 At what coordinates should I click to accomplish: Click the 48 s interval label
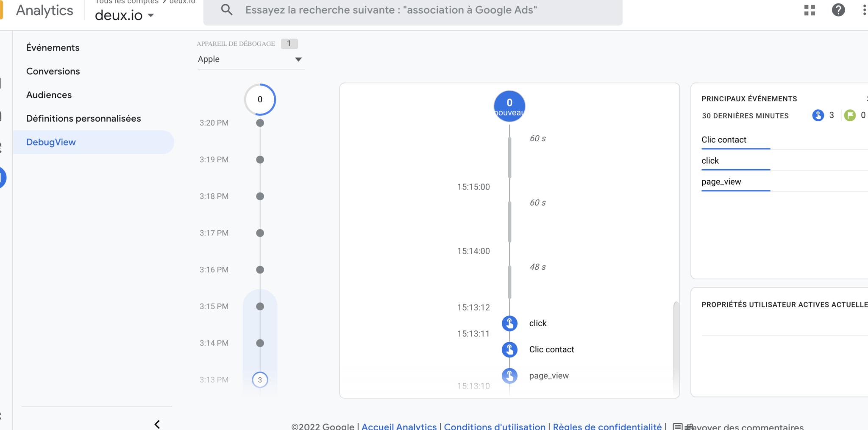pos(537,267)
